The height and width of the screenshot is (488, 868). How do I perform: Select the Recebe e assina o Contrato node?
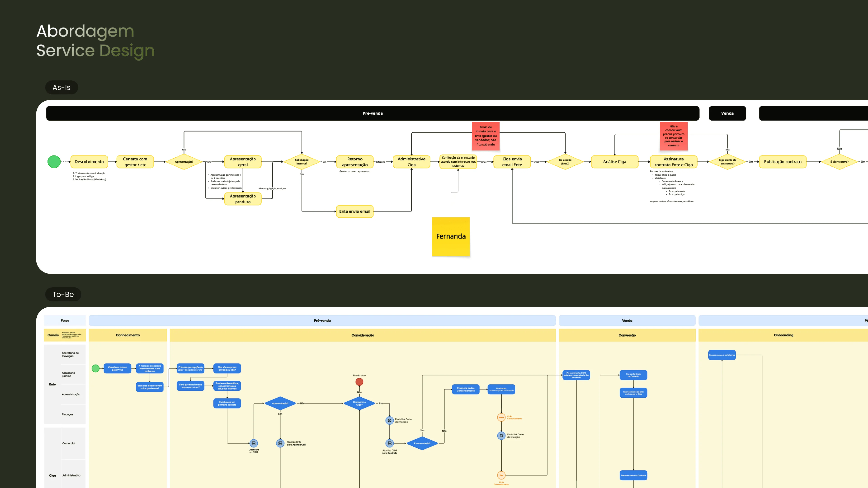click(x=633, y=475)
